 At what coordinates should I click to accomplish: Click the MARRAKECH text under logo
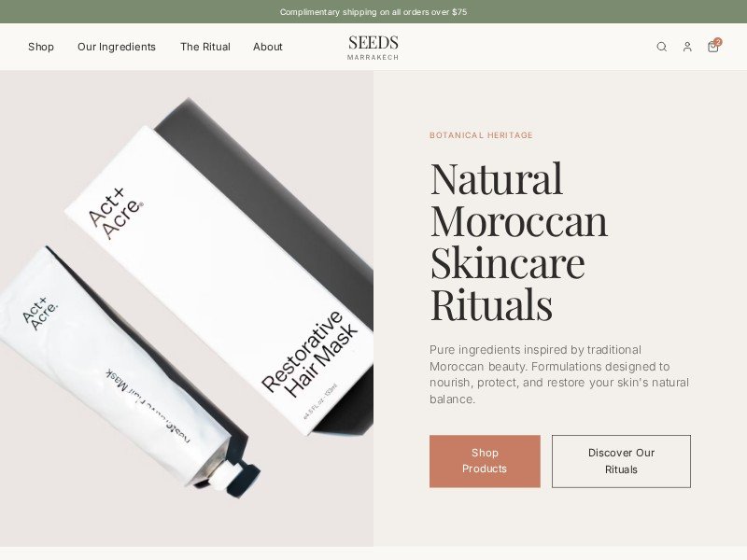[x=373, y=57]
